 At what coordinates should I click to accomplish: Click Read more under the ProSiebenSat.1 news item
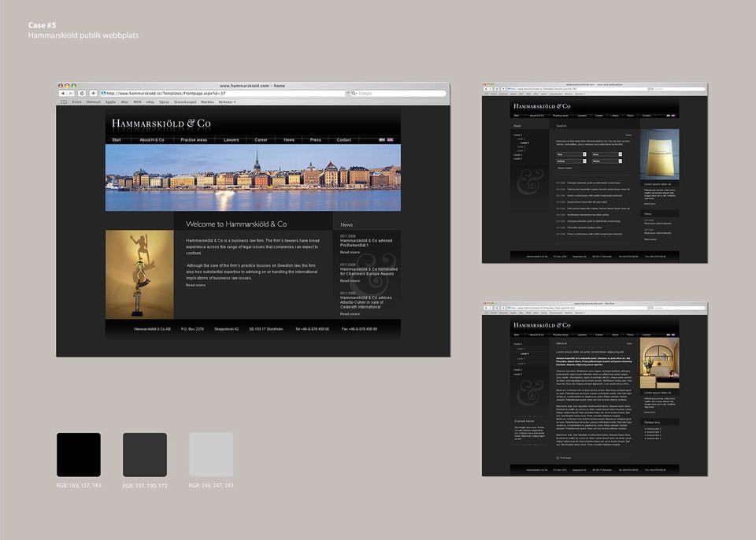point(350,252)
